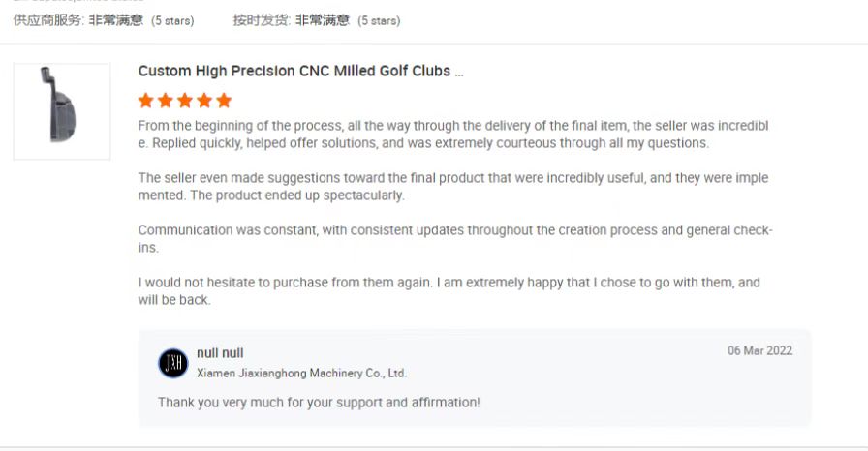Viewport: 868px width, 451px height.
Task: Click the "Thank you very much" seller reply text
Action: (319, 402)
